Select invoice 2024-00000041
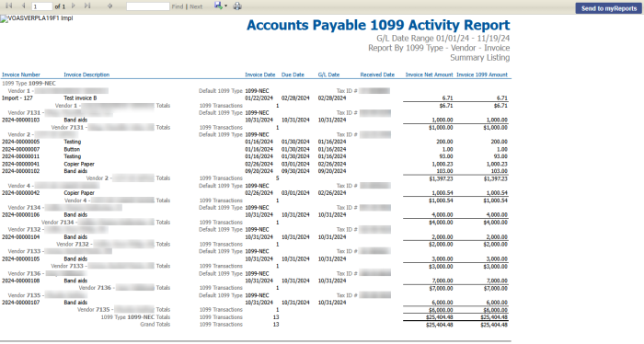Image resolution: width=644 pixels, height=344 pixels. (x=21, y=164)
